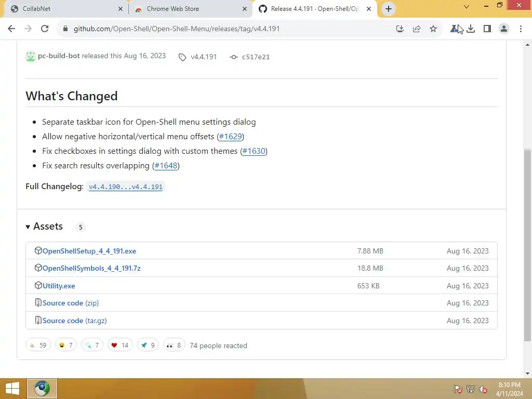Viewport: 532px width, 399px height.
Task: Toggle the browser side panel icon
Action: click(487, 29)
